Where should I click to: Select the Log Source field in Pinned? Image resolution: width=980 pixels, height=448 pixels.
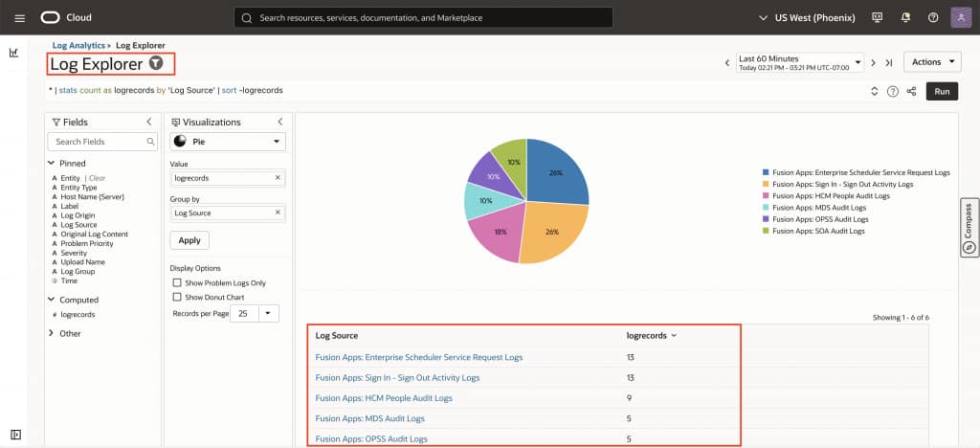pos(78,225)
